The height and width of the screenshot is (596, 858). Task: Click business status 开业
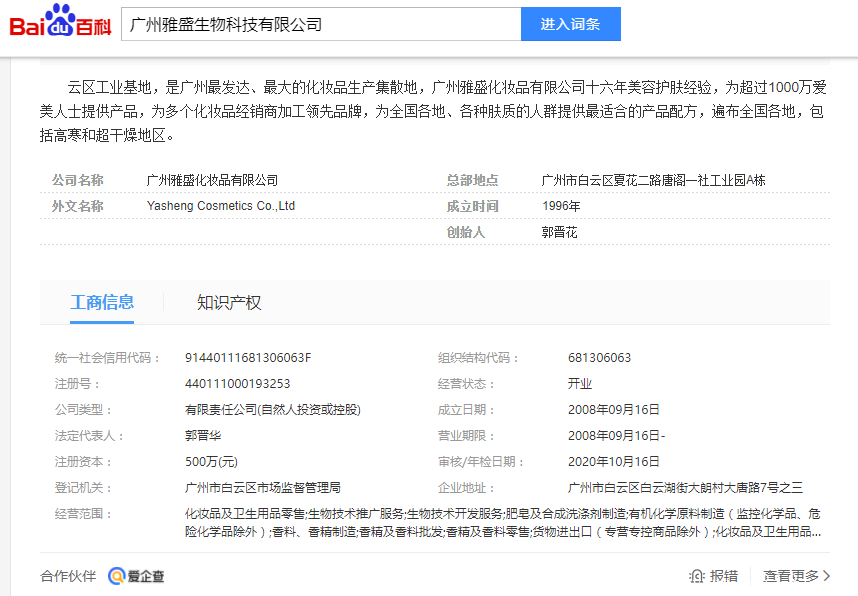tap(579, 384)
